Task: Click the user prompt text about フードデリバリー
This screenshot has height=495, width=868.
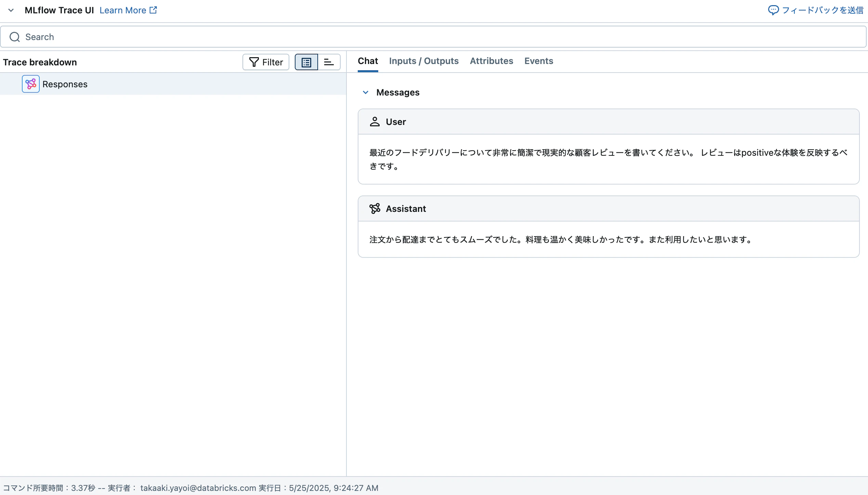Action: 608,159
